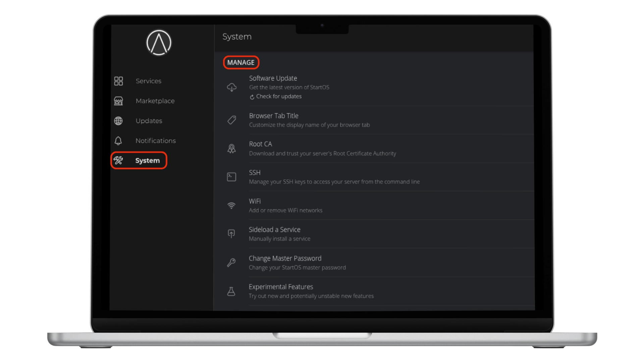Click the Root CA ribbon icon

coord(231,148)
